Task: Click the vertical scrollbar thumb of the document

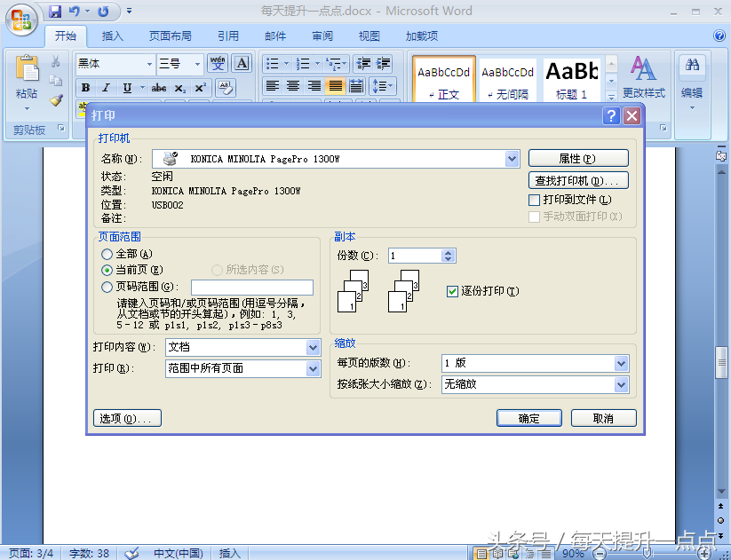Action: [x=720, y=362]
